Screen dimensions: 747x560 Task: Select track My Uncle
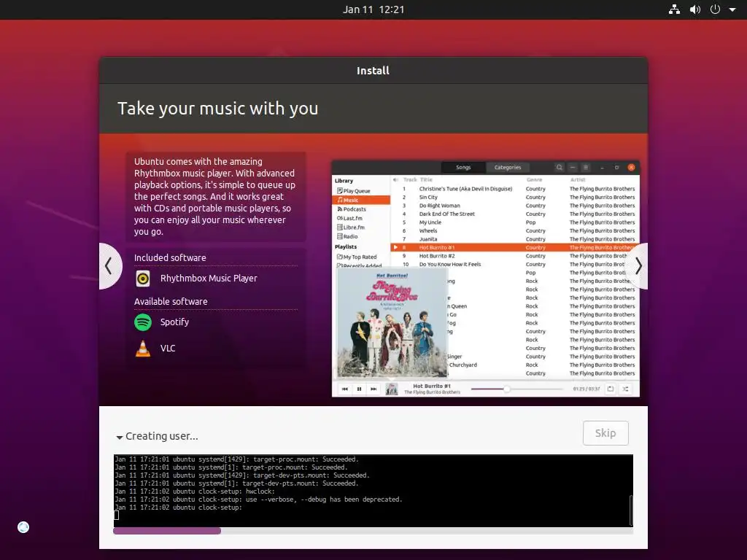[x=430, y=222]
